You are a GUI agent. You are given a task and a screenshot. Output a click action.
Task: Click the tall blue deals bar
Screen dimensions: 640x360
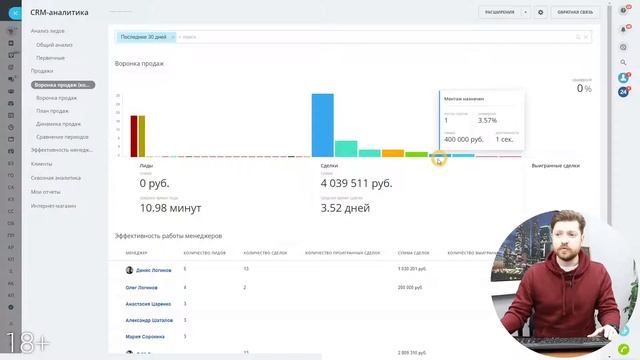pyautogui.click(x=322, y=125)
